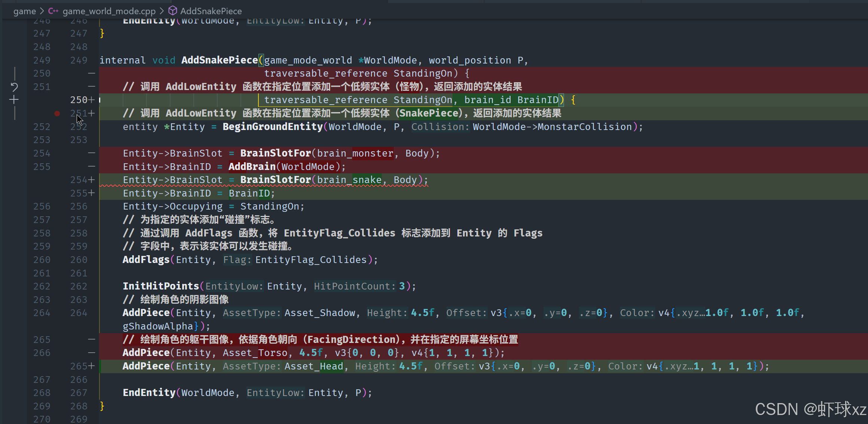Click the 'HitPointCount:' inlay hint
Image resolution: width=868 pixels, height=424 pixels.
pos(355,287)
